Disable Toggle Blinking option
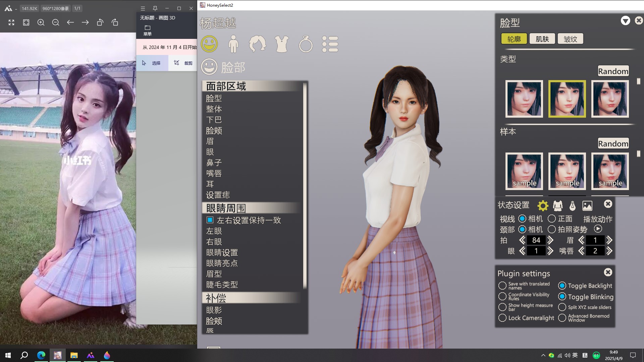Viewport: 644px width, 362px height. 562,297
